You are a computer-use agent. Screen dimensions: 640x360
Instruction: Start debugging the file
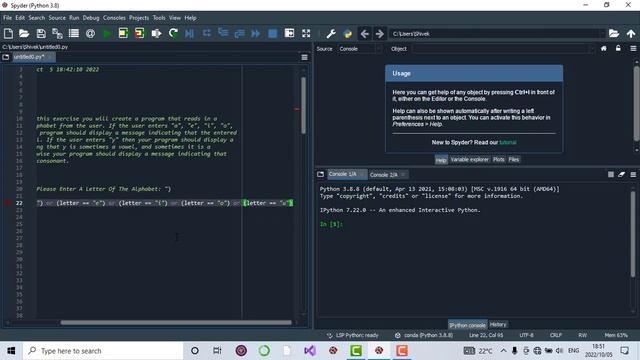(189, 33)
